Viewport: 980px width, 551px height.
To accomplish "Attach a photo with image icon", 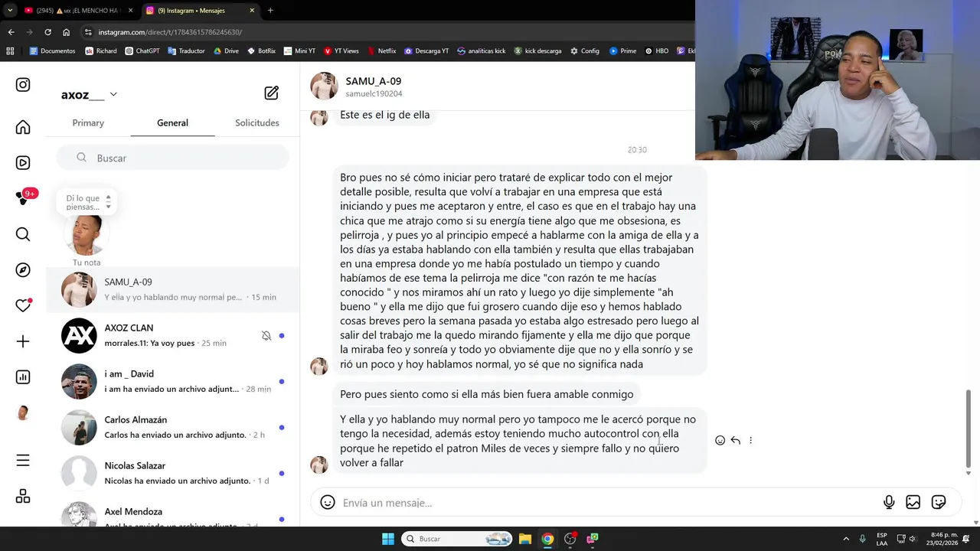I will click(x=913, y=503).
